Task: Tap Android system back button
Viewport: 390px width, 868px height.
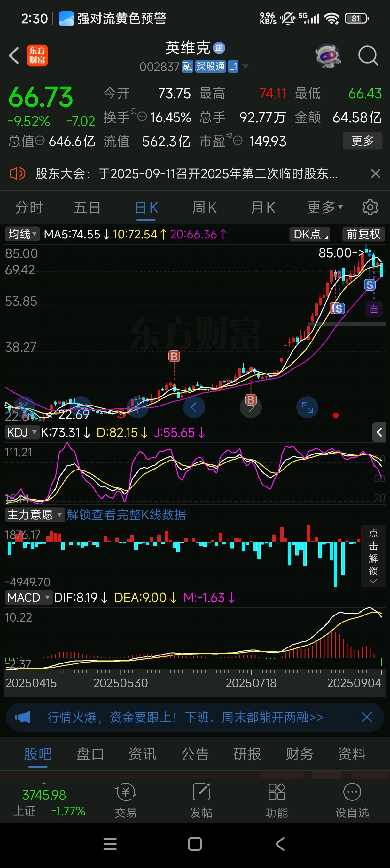Action: (x=280, y=844)
